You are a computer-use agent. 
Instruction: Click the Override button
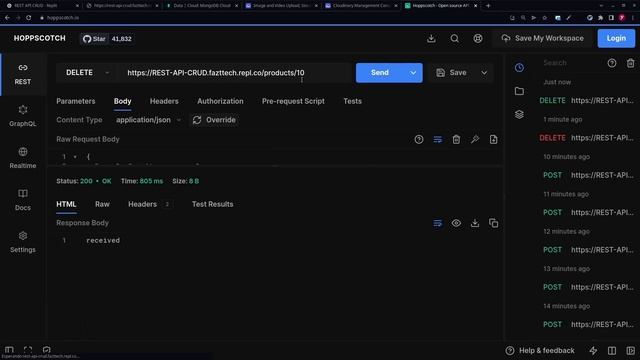pyautogui.click(x=214, y=120)
